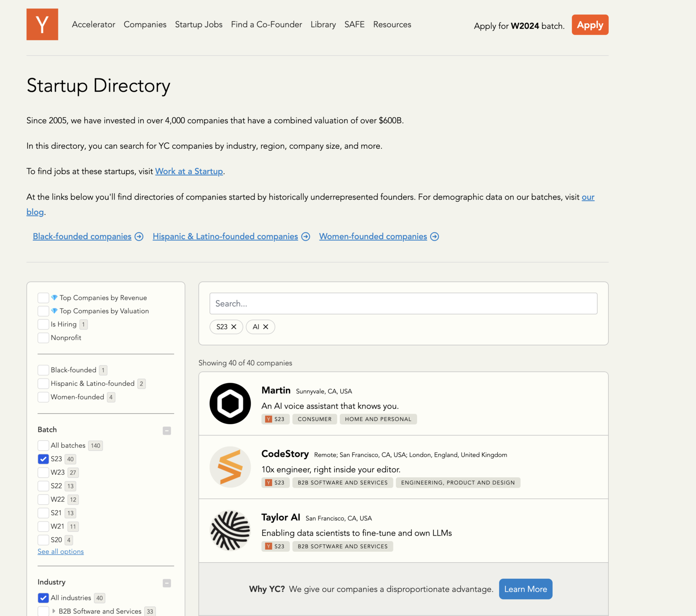Viewport: 696px width, 616px height.
Task: Open the Martin company logo
Action: [230, 403]
